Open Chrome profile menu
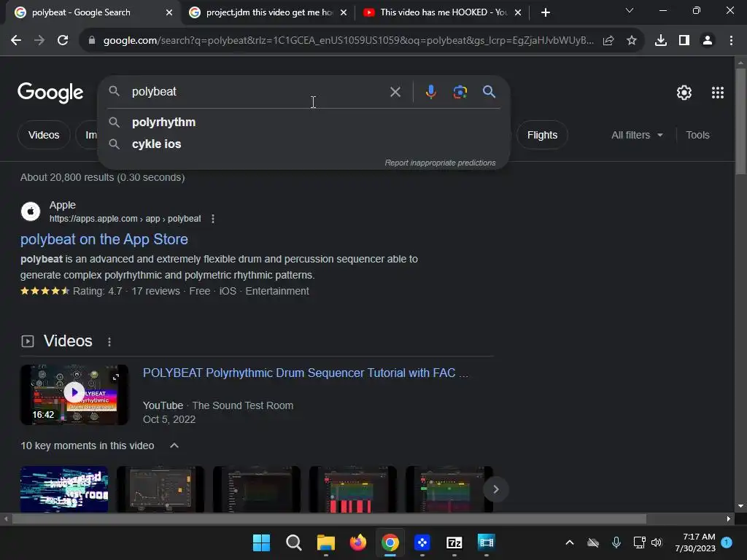The height and width of the screenshot is (560, 747). tap(708, 41)
